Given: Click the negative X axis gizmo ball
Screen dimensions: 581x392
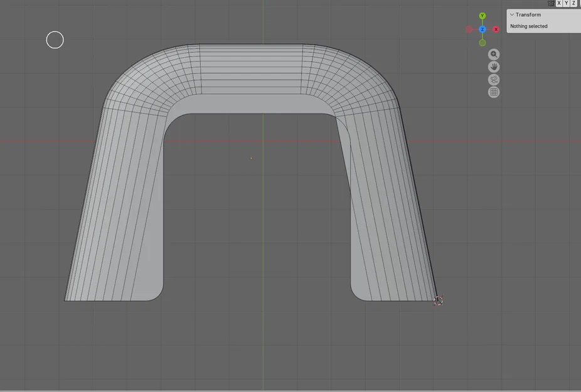Looking at the screenshot, I should tap(469, 29).
